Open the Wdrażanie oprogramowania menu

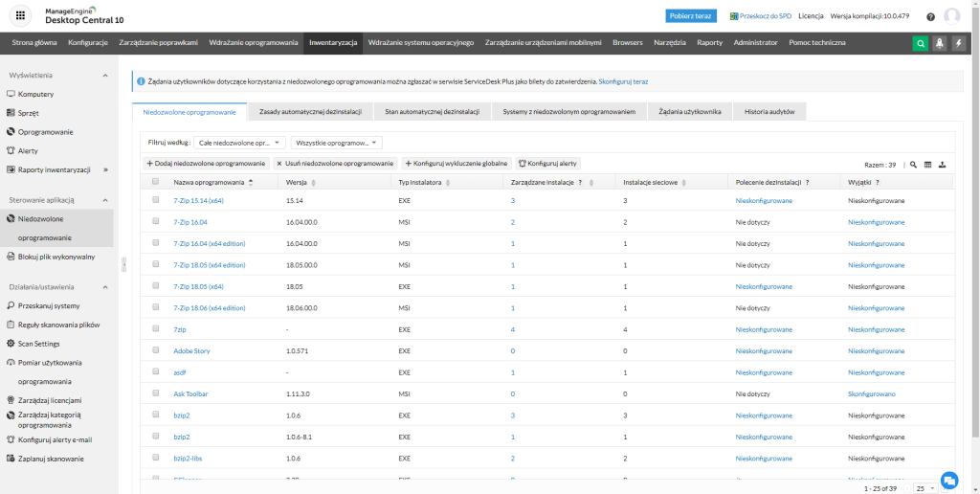click(x=254, y=43)
